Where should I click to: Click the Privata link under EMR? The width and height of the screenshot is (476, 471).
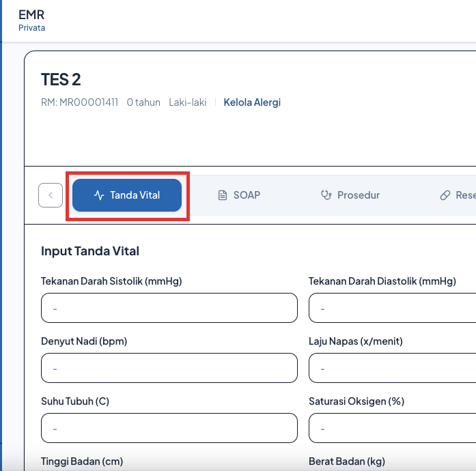(x=32, y=28)
